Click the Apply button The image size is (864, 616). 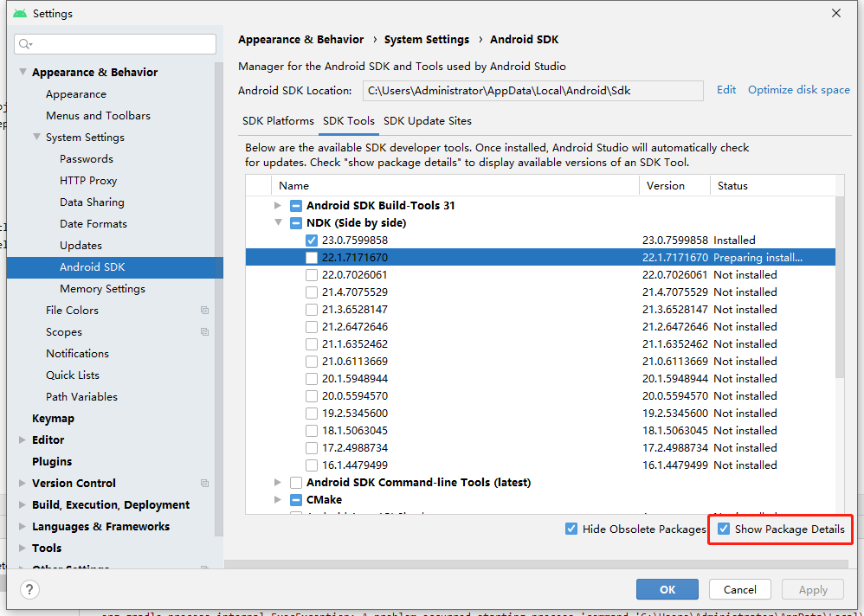(x=813, y=589)
